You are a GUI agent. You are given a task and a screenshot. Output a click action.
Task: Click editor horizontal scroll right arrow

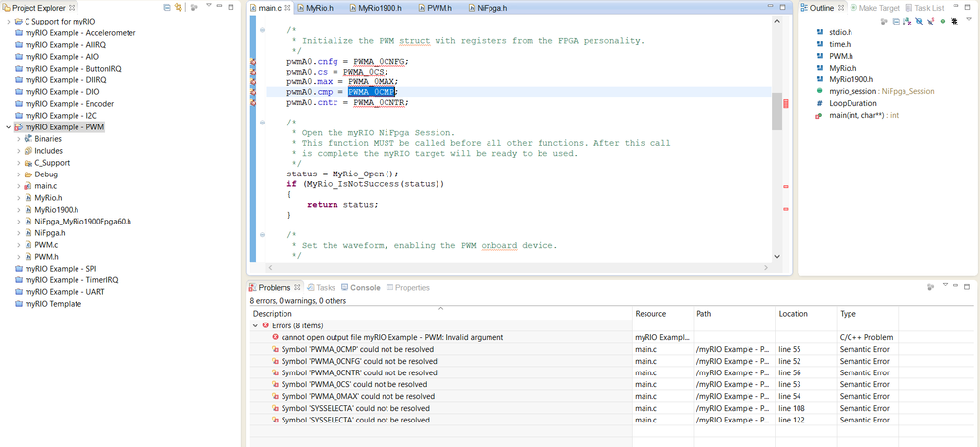tap(766, 267)
